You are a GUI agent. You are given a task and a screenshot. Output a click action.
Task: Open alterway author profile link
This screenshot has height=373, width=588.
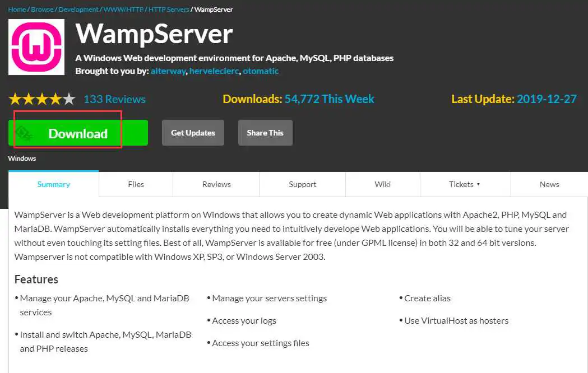pyautogui.click(x=168, y=71)
